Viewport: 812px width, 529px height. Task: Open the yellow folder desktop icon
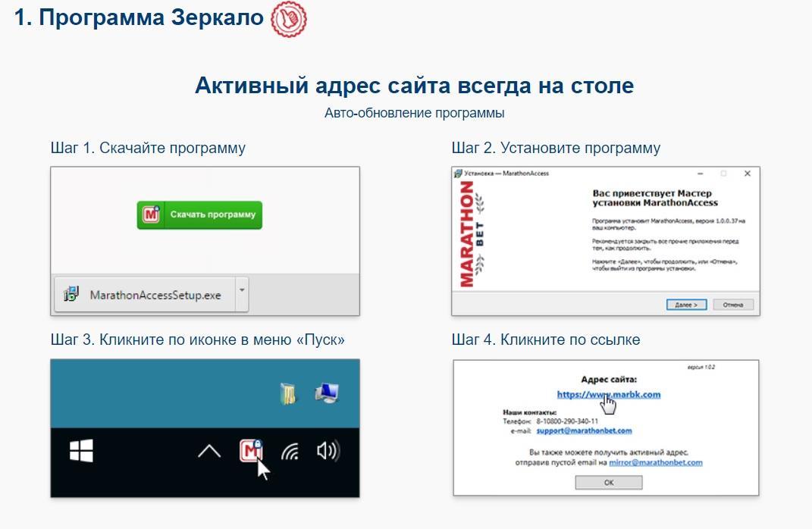289,393
